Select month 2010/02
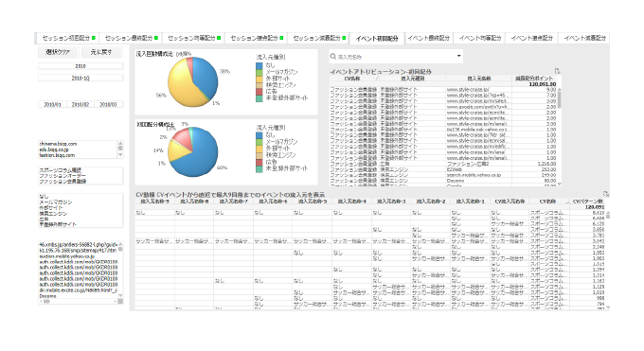Viewport: 644px width, 351px height. click(80, 105)
